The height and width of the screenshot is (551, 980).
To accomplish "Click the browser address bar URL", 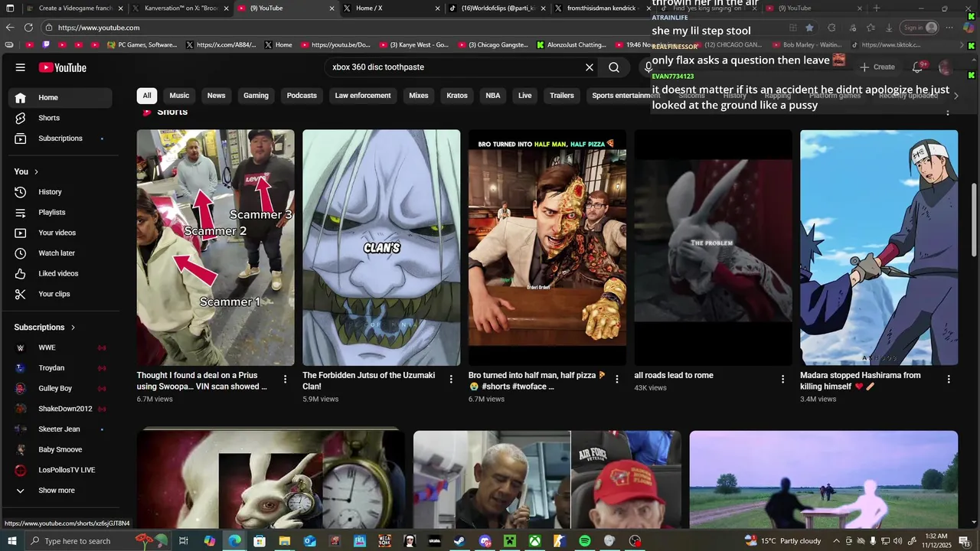I will (x=98, y=28).
